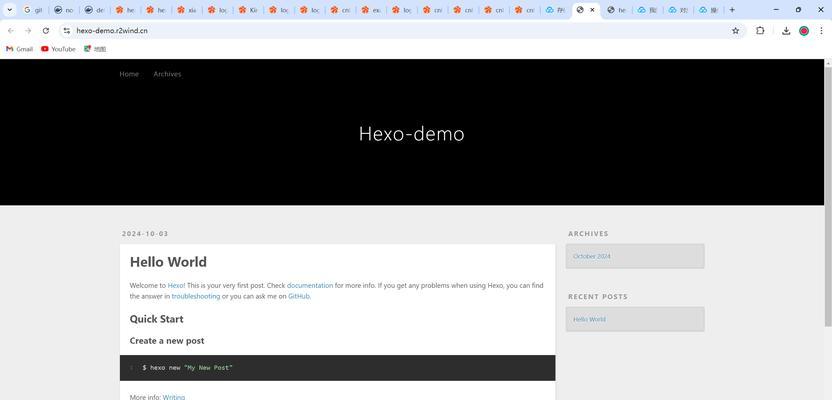The width and height of the screenshot is (832, 400).
Task: Open October 2024 in Archives sidebar
Action: 592,256
